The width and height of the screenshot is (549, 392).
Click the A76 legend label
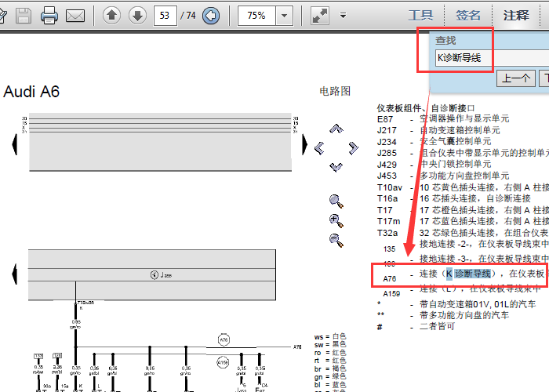click(389, 279)
